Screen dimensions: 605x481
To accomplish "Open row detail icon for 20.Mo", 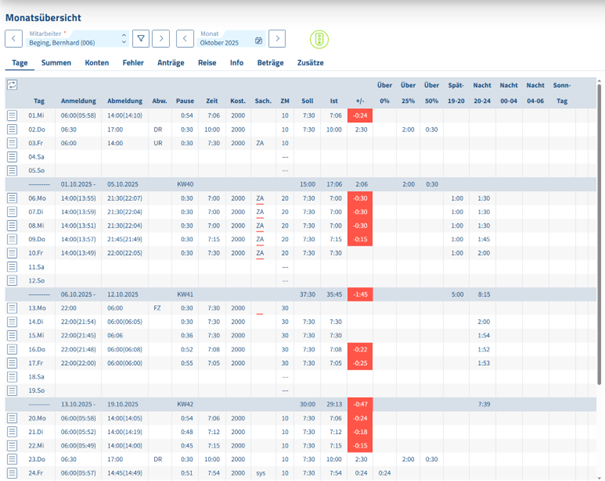I will tap(12, 418).
